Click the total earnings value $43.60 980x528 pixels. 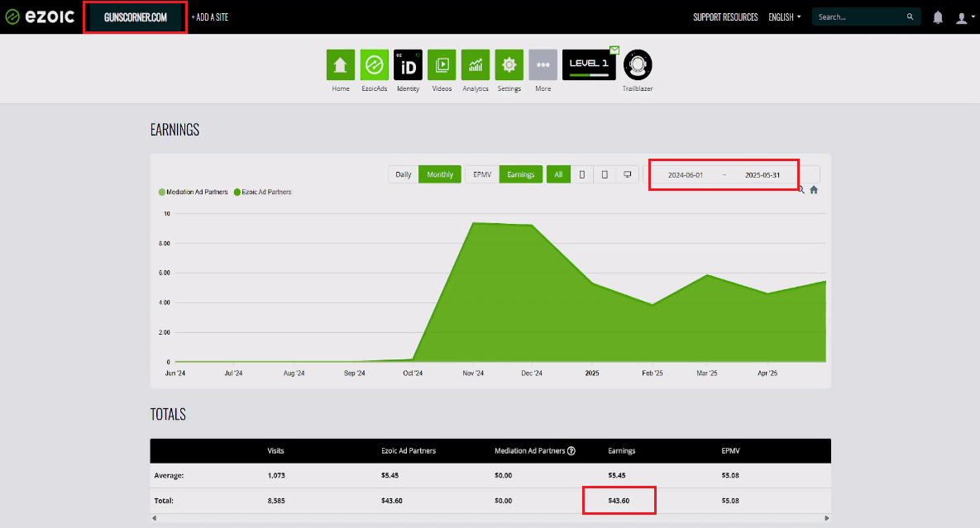coord(619,501)
